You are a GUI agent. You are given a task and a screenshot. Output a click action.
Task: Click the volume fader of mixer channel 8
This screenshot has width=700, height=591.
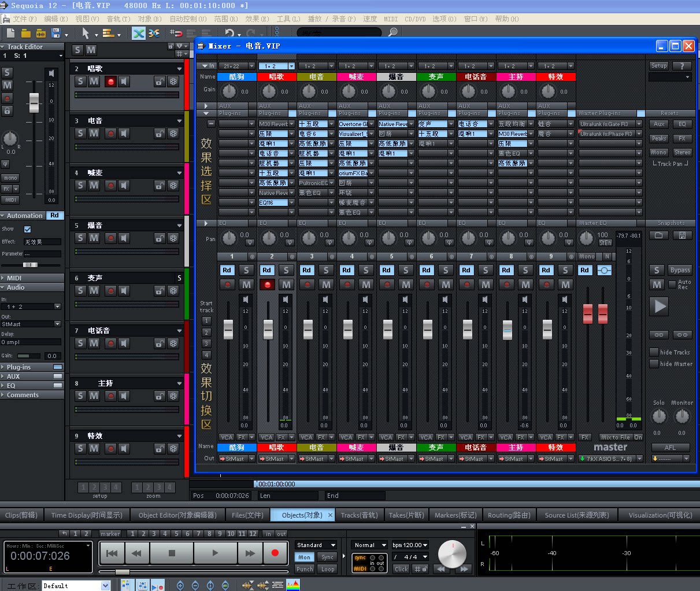pyautogui.click(x=508, y=330)
